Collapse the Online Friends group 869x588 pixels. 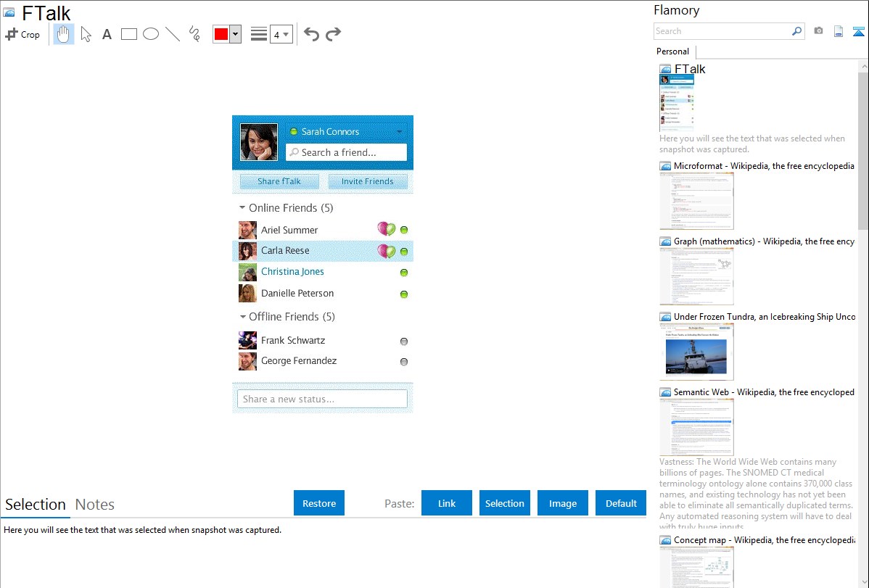click(242, 208)
